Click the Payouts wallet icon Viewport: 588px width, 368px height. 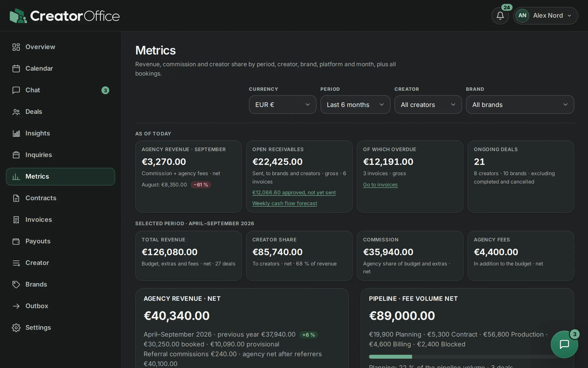point(16,241)
